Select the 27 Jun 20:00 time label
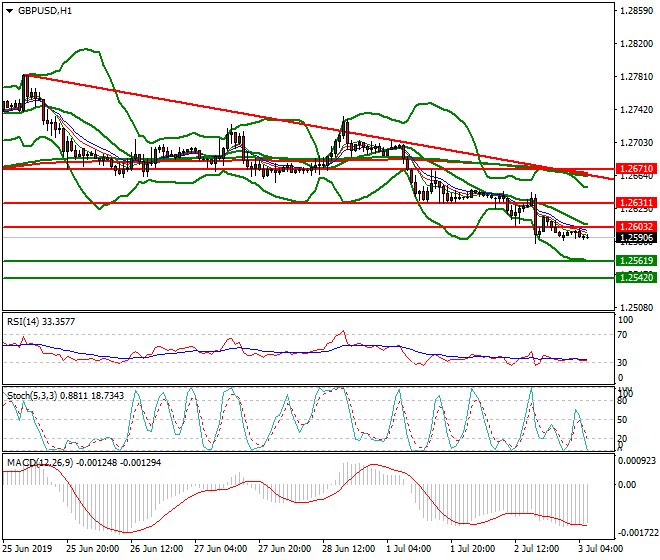660x560 pixels. (285, 549)
